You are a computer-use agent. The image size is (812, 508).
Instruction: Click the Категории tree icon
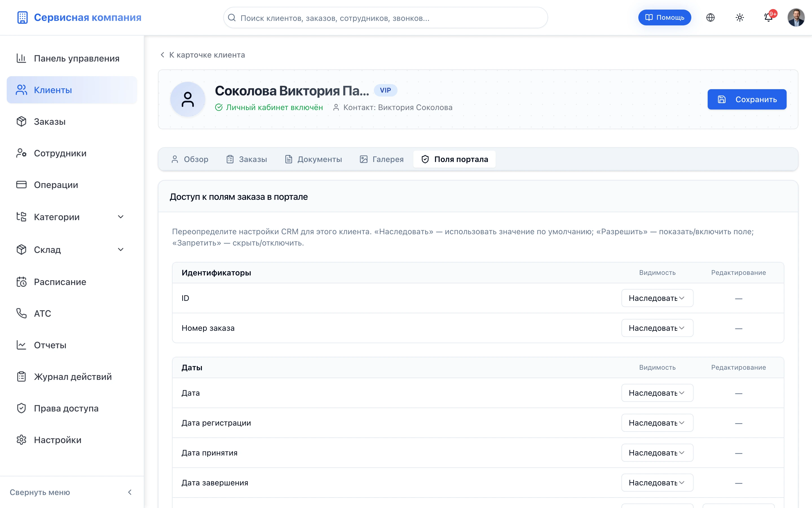pos(21,217)
